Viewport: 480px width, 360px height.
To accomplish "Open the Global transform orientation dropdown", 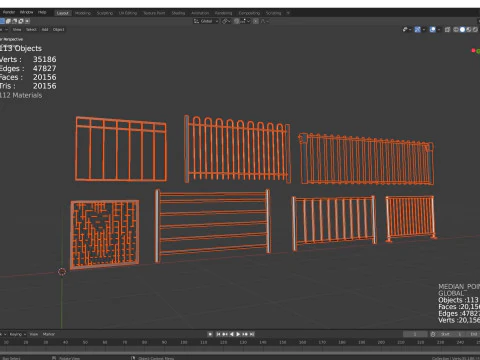I will 206,21.
